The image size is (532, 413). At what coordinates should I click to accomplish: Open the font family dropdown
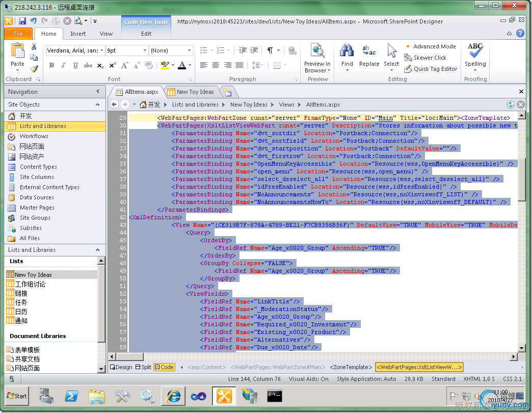pos(102,50)
